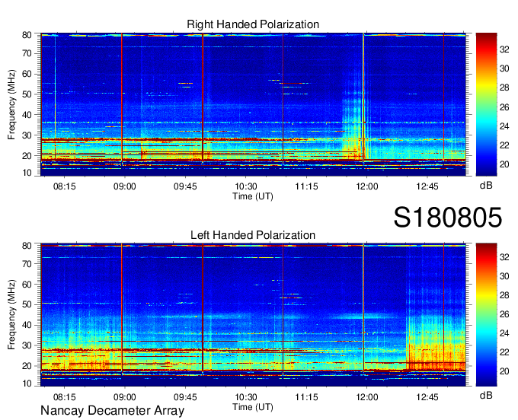
Task: Click the '09:45' tick label on upper plot
Action: pos(185,186)
